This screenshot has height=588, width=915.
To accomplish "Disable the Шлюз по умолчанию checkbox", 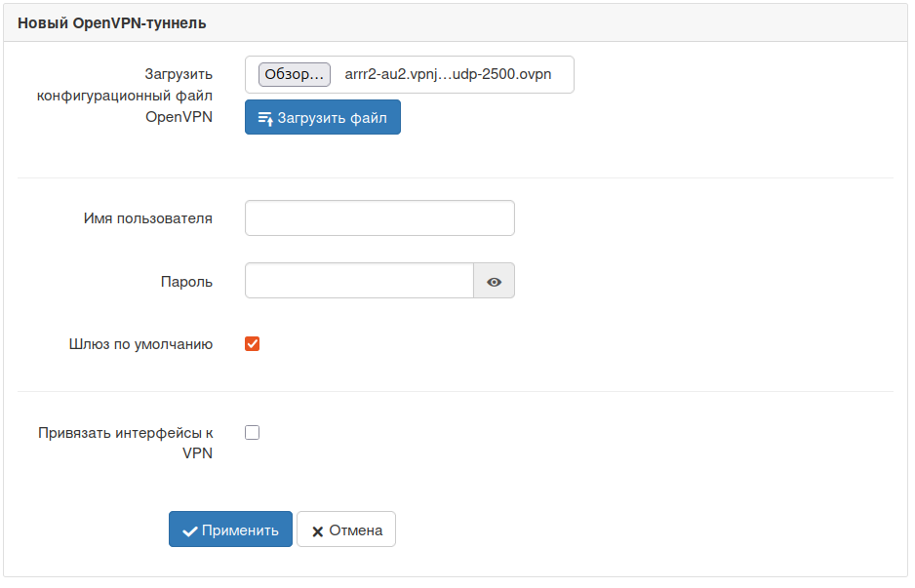I will [x=253, y=343].
